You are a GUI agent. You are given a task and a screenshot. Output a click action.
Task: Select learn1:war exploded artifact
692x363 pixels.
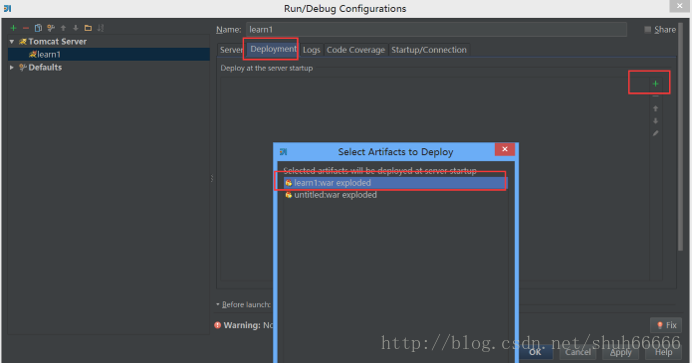[x=395, y=183]
